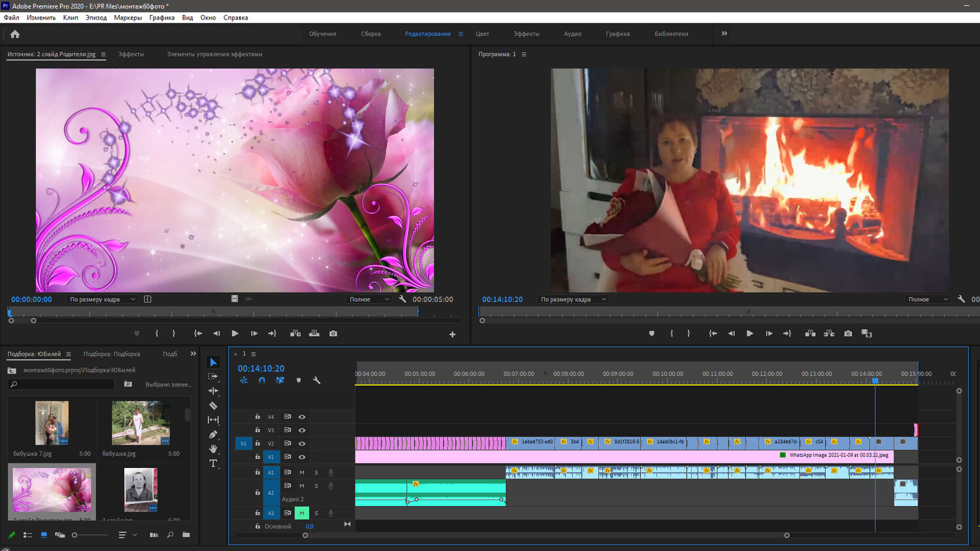Screen dimensions: 980x551
Task: Switch to the Аудио workspace tab
Action: coord(573,34)
